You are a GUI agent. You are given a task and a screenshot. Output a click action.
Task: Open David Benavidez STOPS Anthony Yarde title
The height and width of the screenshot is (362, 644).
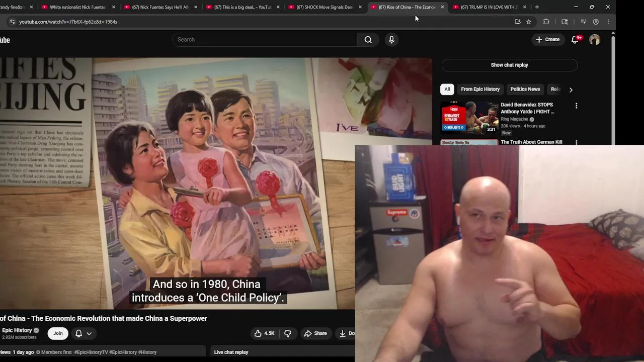527,108
